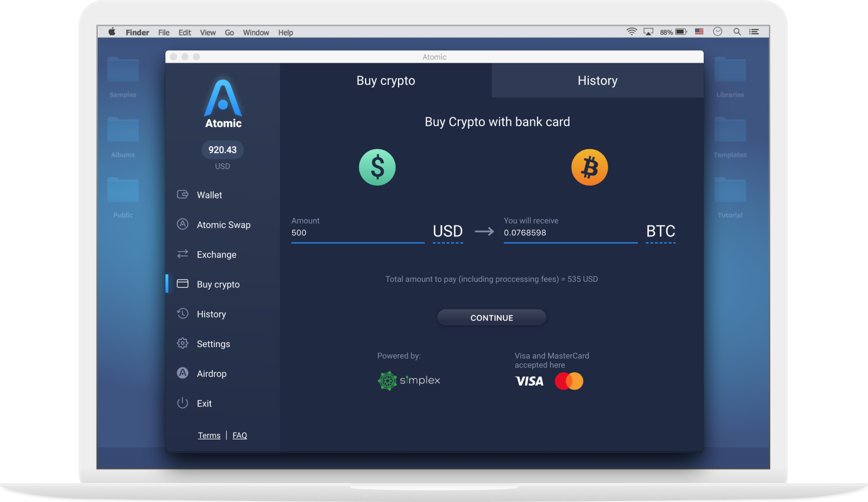Open the Terms link
The image size is (868, 502).
pos(209,435)
